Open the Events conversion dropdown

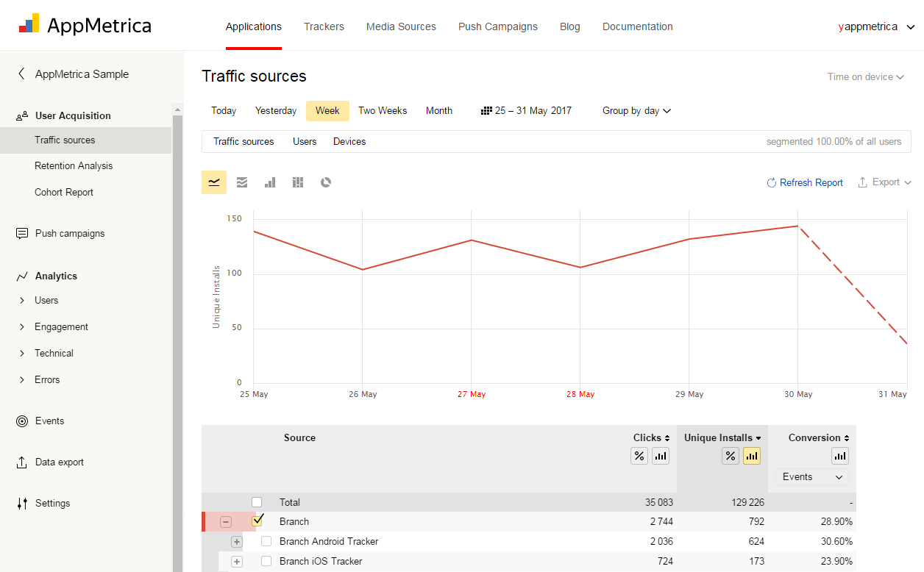(812, 477)
